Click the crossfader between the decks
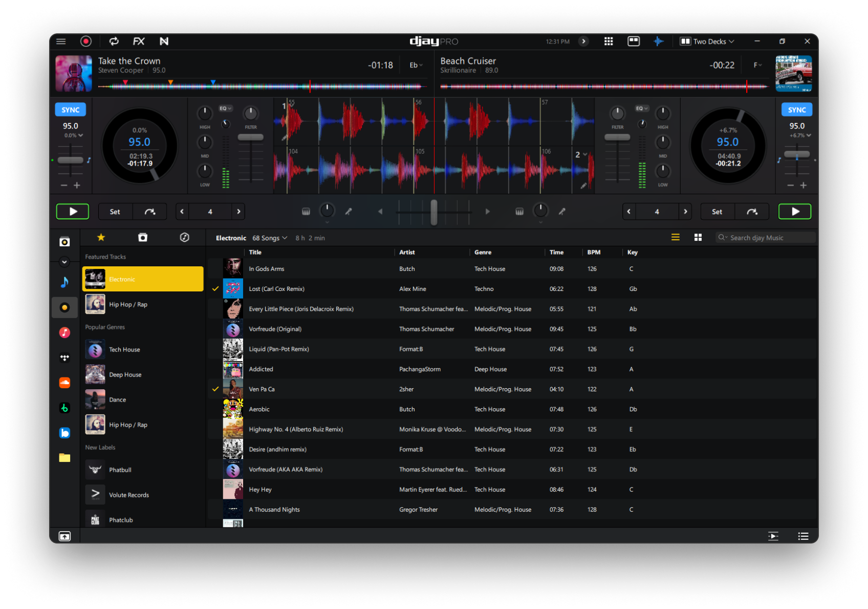This screenshot has width=868, height=609. click(434, 211)
